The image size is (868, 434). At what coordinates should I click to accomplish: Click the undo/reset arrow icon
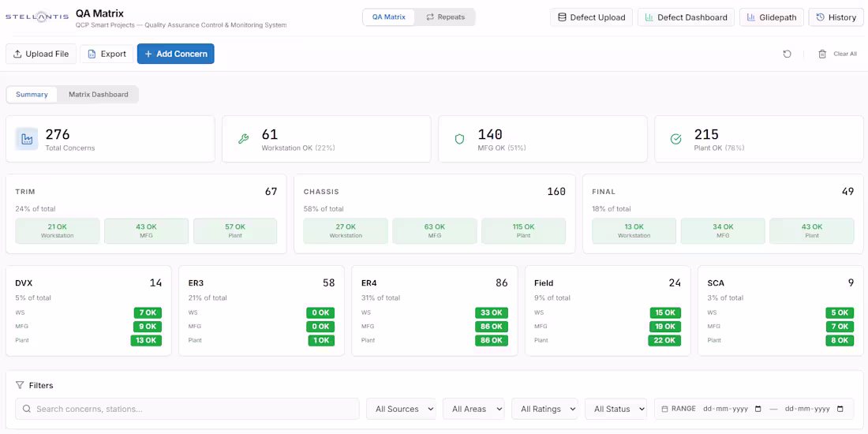tap(787, 54)
